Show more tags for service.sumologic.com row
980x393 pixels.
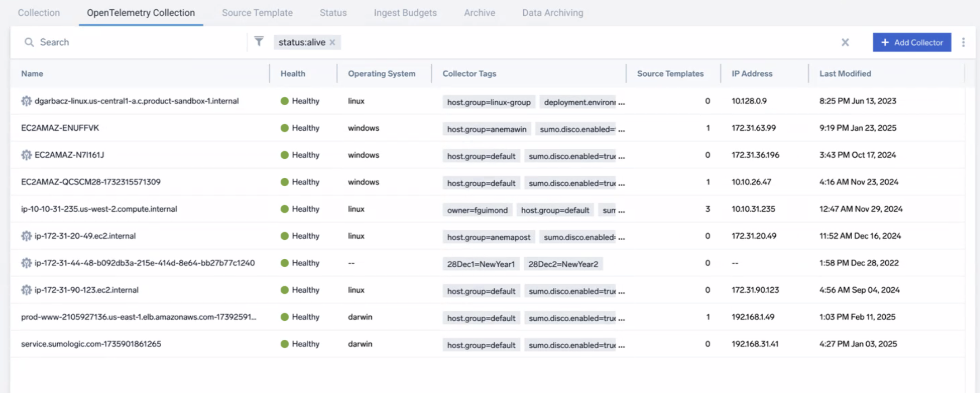coord(621,345)
